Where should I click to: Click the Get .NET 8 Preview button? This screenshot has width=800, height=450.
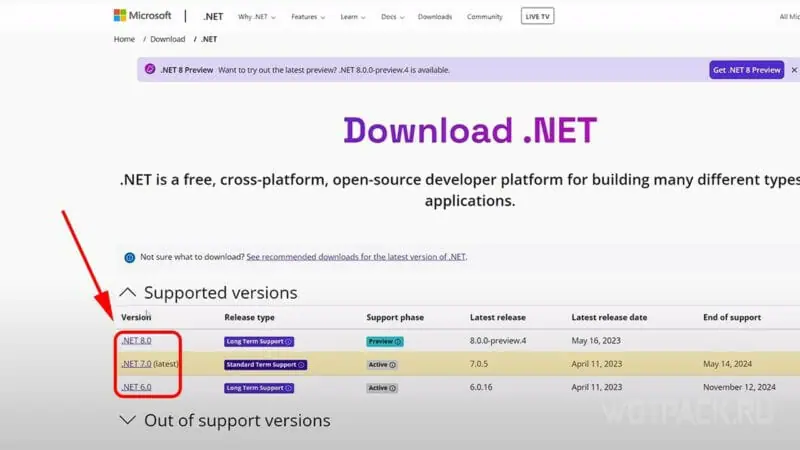pyautogui.click(x=746, y=70)
